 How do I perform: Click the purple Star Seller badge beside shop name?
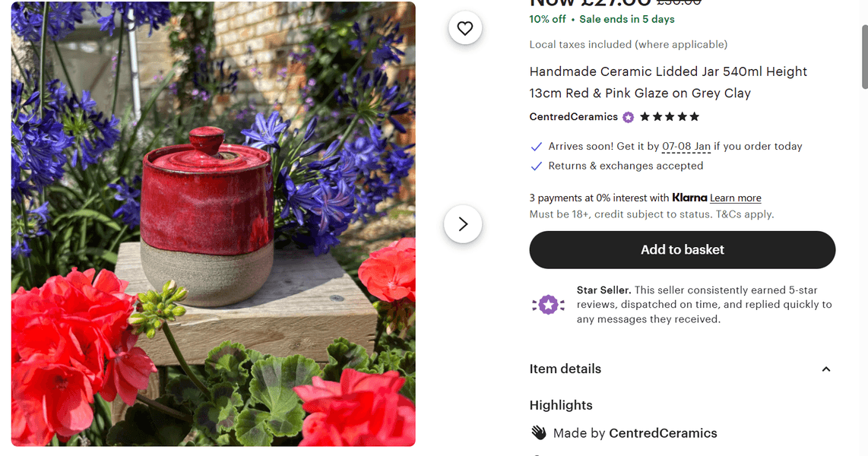click(628, 117)
